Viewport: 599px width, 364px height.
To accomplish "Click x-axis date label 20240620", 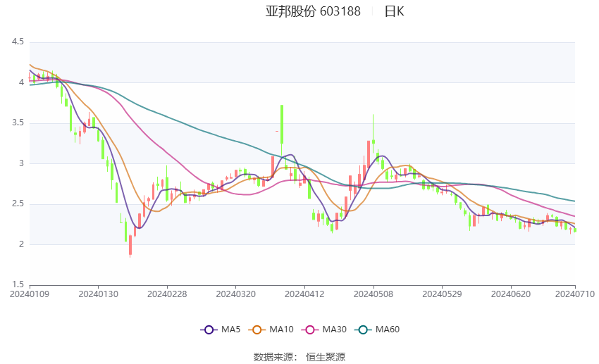I will point(511,294).
